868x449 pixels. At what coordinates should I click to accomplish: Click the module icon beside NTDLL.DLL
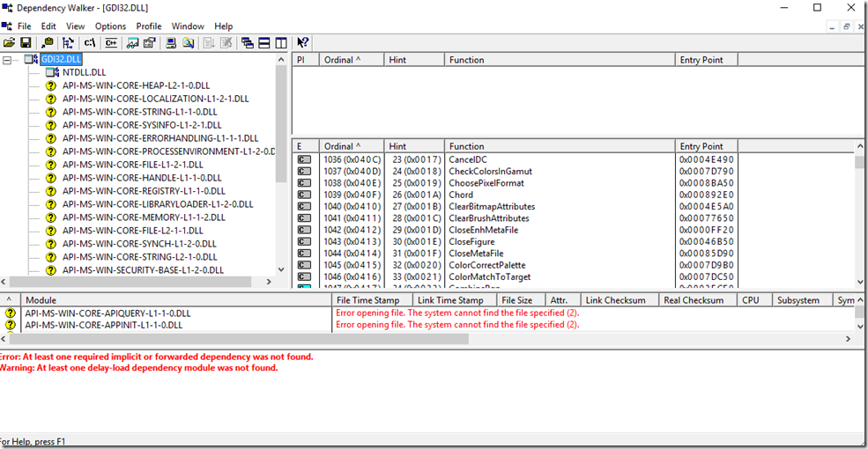pos(51,72)
